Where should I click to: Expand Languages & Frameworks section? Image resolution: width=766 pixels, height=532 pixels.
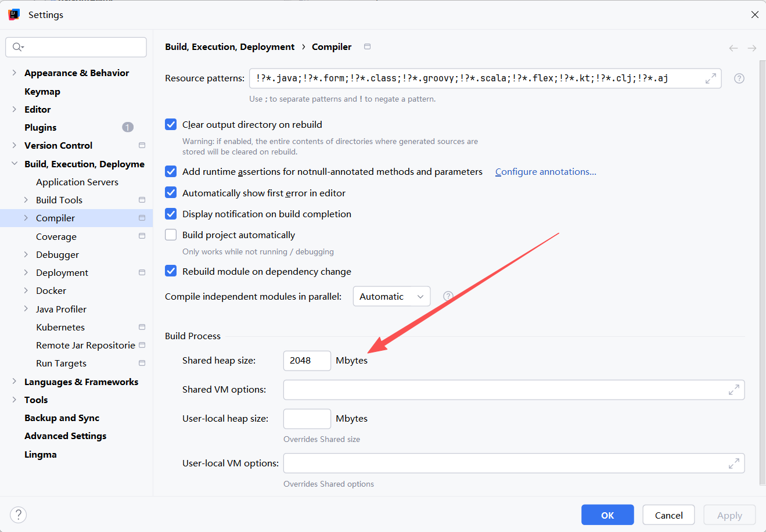tap(15, 382)
